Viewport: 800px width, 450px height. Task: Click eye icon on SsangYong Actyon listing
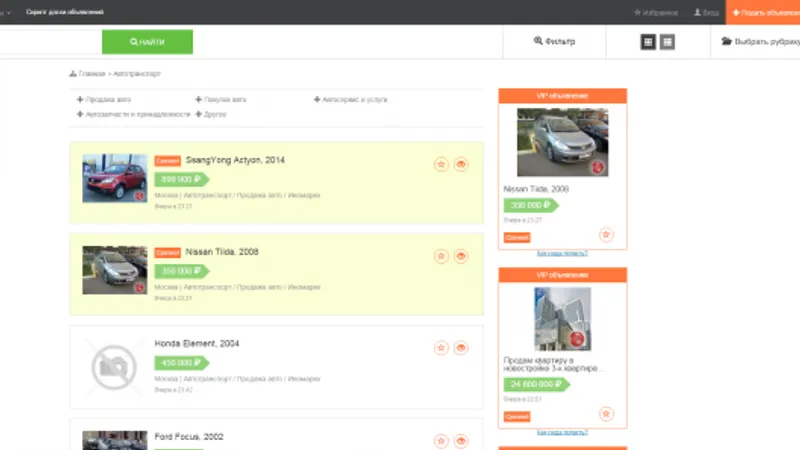pos(461,164)
